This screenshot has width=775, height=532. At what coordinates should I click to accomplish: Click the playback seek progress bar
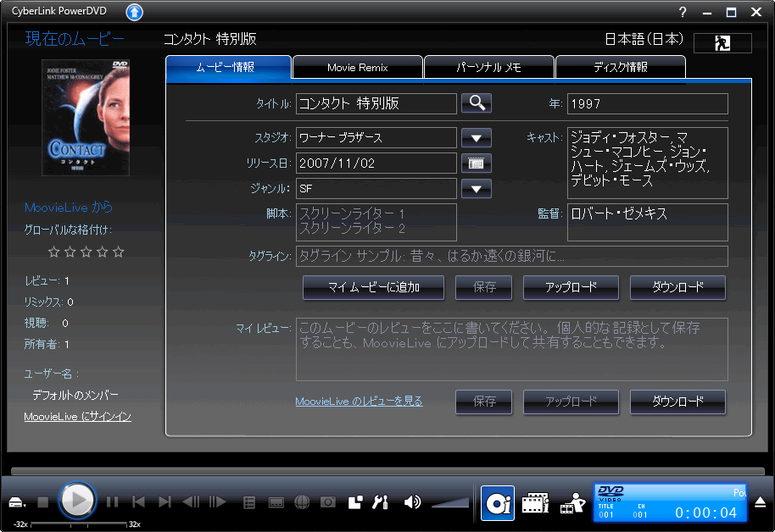point(387,471)
